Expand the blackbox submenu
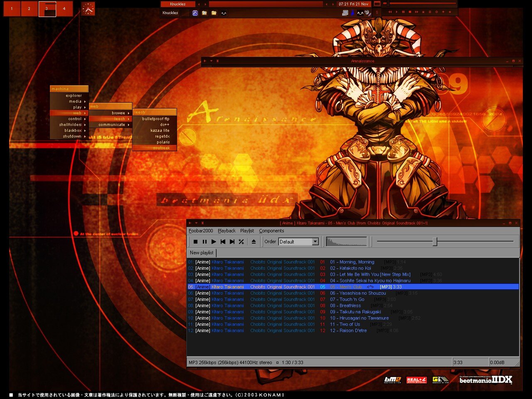The image size is (532, 399). click(x=69, y=131)
